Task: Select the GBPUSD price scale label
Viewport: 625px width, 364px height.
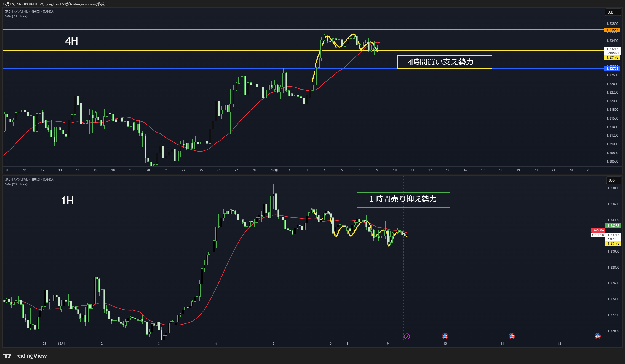Action: click(598, 235)
